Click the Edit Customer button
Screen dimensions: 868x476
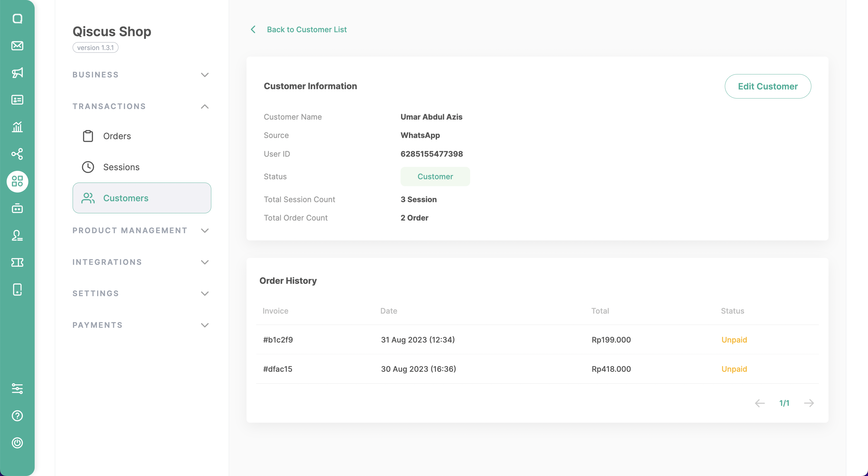pyautogui.click(x=768, y=86)
